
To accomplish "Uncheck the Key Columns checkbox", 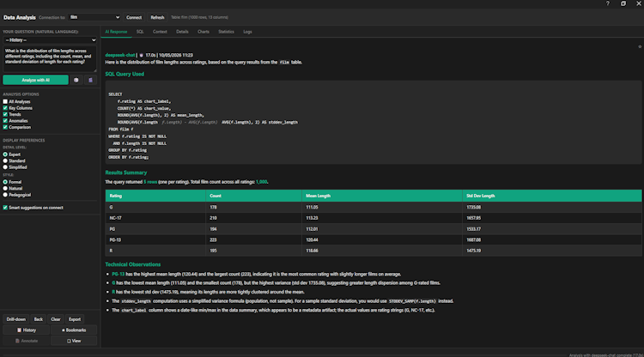I will coord(5,108).
